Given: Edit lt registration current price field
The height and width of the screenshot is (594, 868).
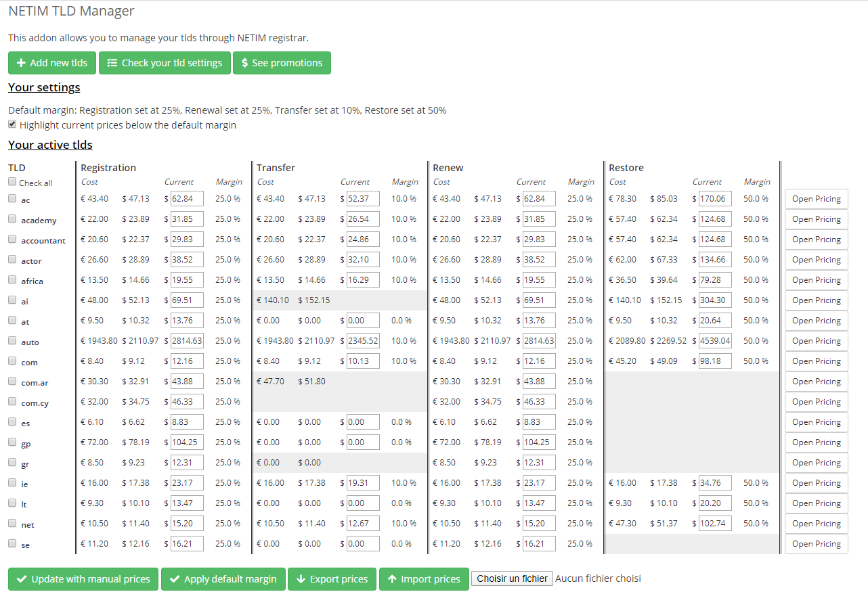Looking at the screenshot, I should point(187,503).
